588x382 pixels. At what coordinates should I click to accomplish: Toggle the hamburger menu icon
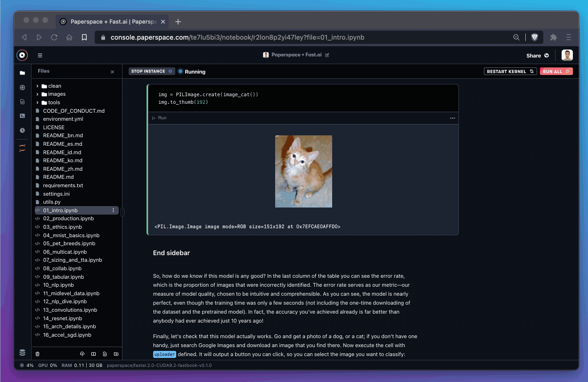40,55
